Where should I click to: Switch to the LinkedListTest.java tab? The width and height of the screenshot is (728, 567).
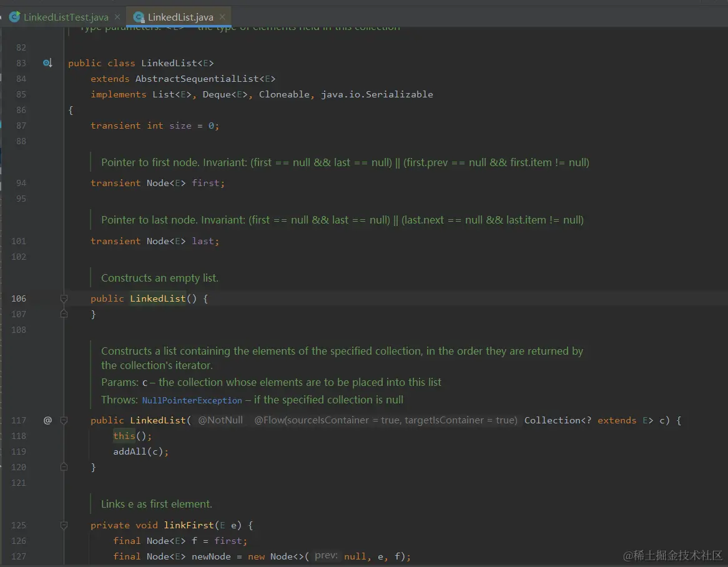[x=66, y=17]
